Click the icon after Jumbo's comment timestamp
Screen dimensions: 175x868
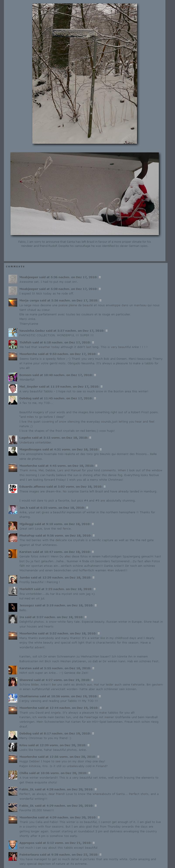pos(94,578)
